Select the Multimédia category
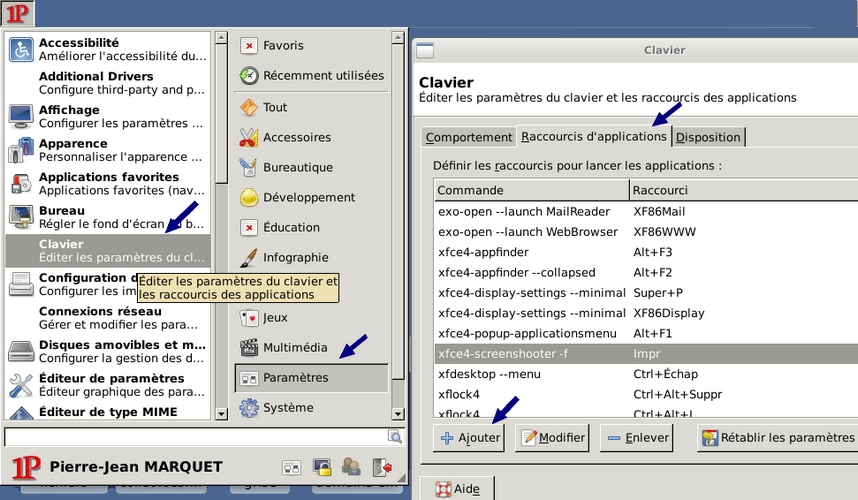This screenshot has width=858, height=500. coord(295,347)
